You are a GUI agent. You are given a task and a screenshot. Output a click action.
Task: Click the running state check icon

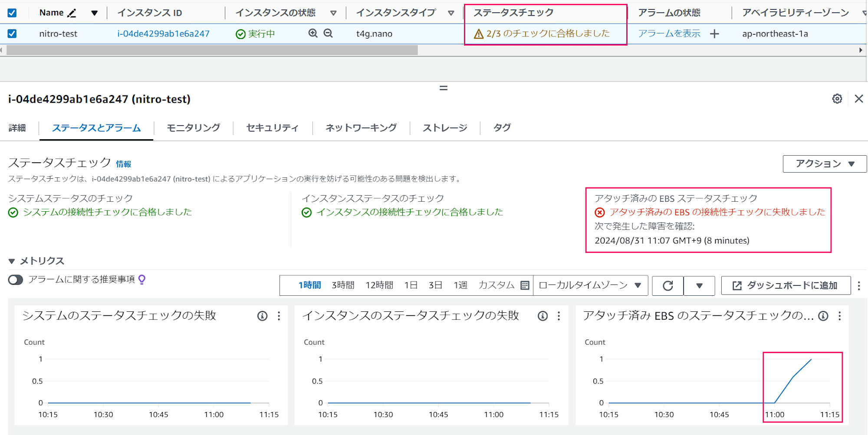point(240,34)
